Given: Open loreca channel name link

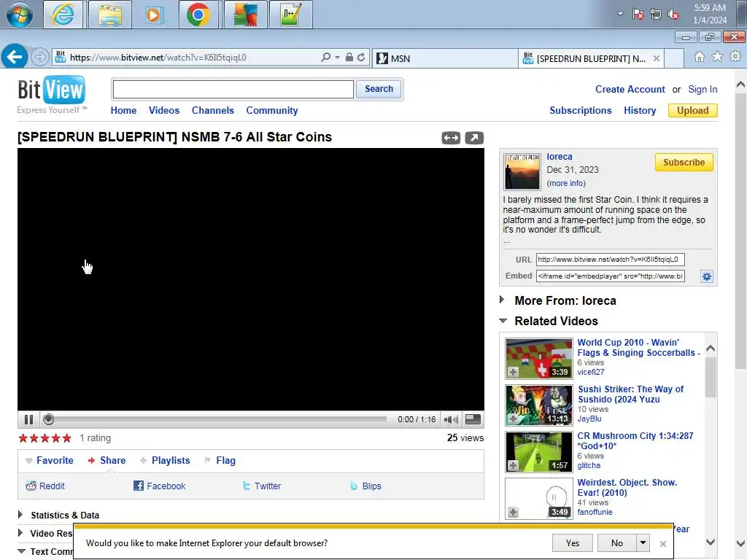Looking at the screenshot, I should 560,157.
